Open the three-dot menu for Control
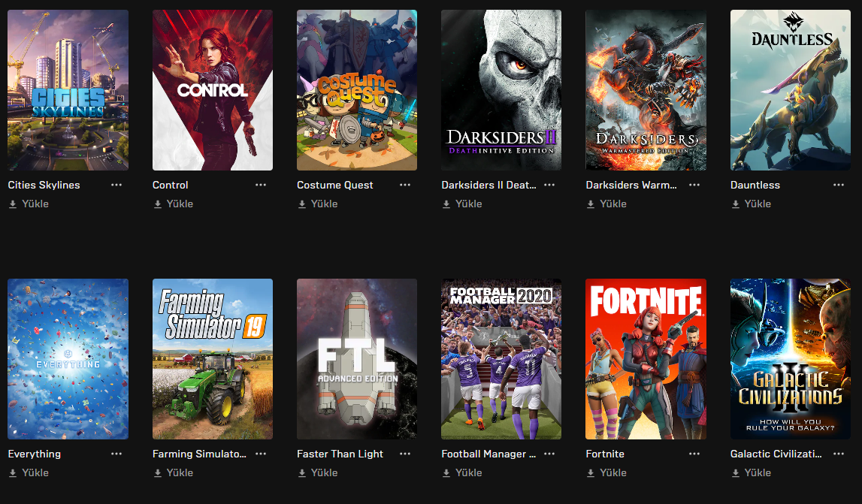Viewport: 862px width, 504px height. (x=261, y=185)
